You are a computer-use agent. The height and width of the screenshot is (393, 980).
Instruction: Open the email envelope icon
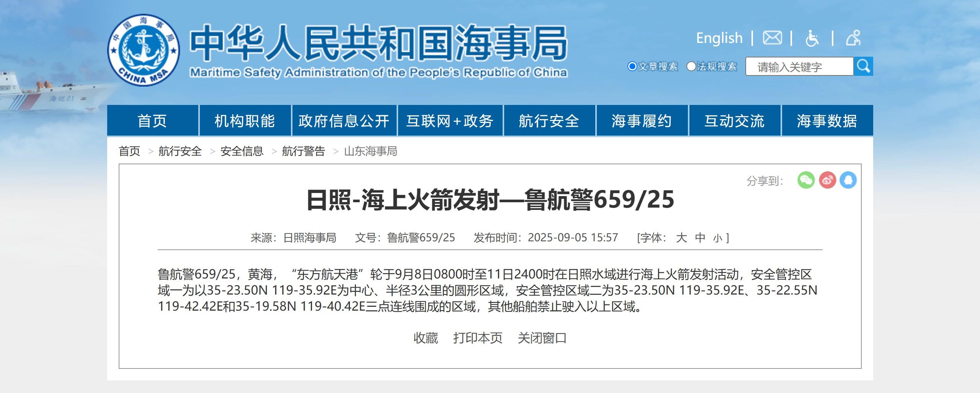772,38
